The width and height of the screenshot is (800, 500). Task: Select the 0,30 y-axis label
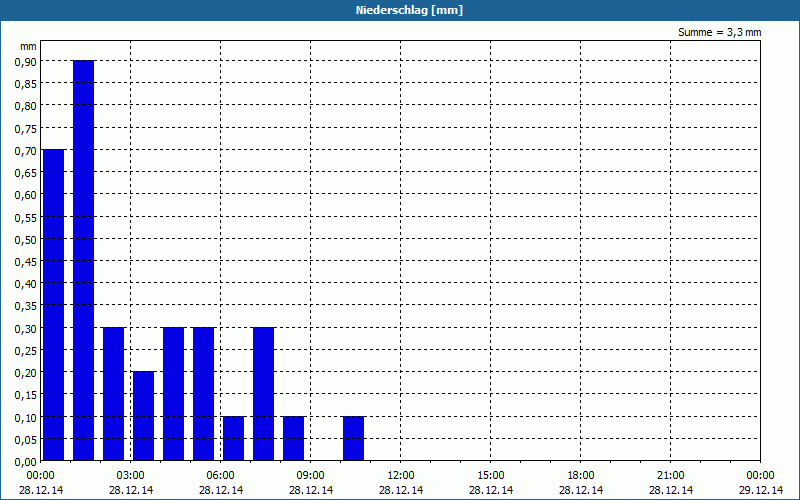click(x=26, y=329)
